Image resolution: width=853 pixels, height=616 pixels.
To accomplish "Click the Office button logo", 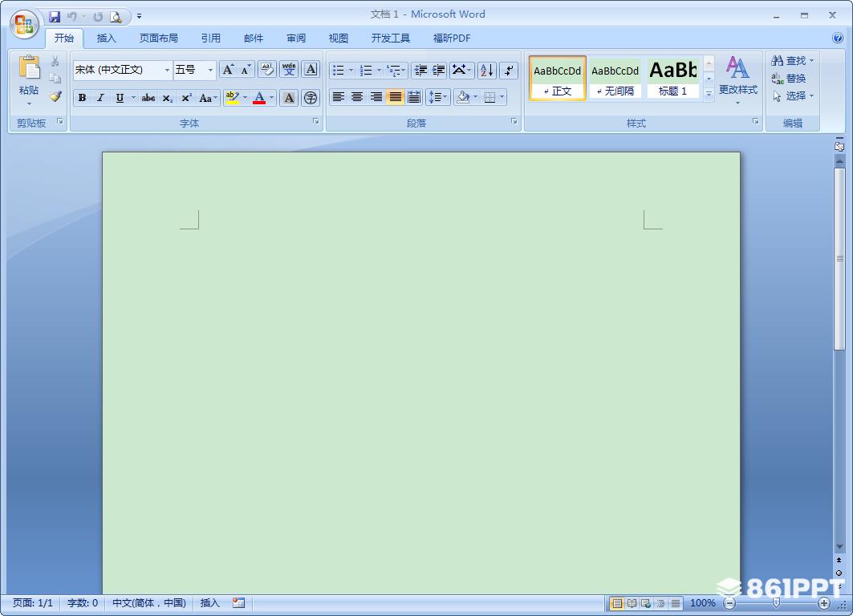I will pyautogui.click(x=24, y=25).
